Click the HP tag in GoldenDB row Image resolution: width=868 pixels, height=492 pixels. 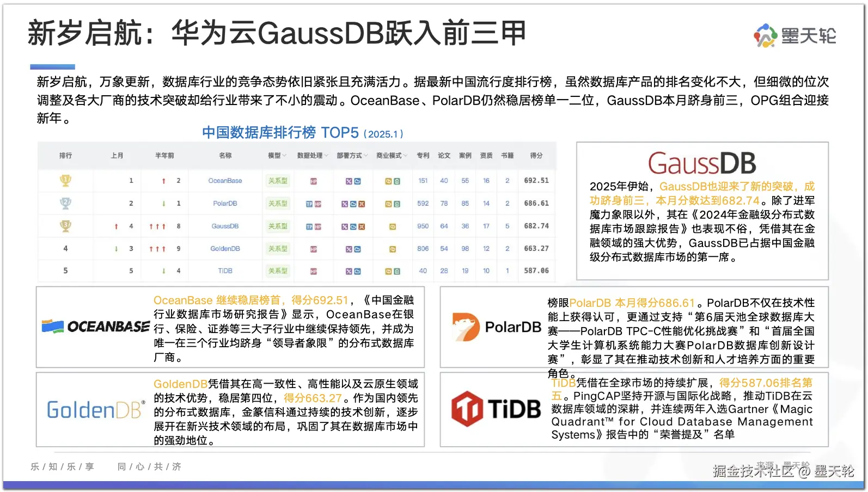314,249
